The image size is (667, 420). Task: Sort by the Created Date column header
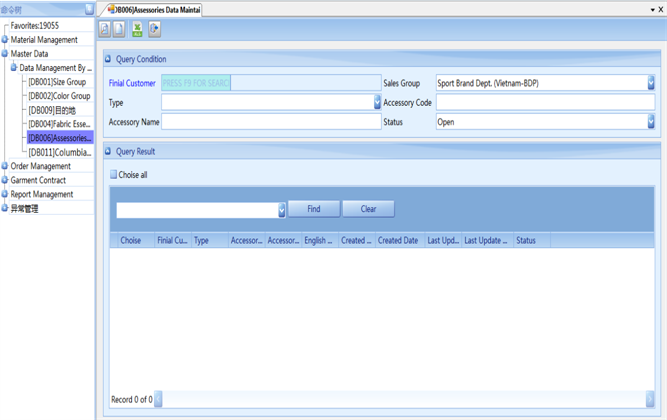click(398, 241)
